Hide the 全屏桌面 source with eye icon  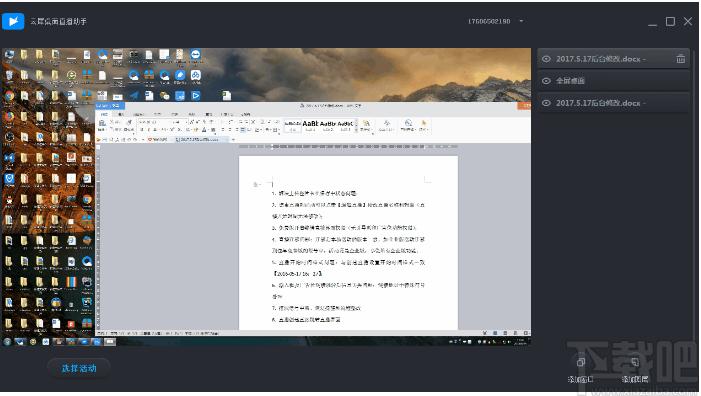546,81
